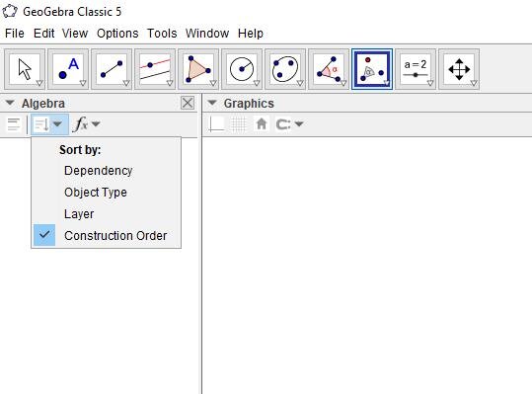Image resolution: width=532 pixels, height=394 pixels.
Task: Select the Ellipse conic tool
Action: (285, 69)
